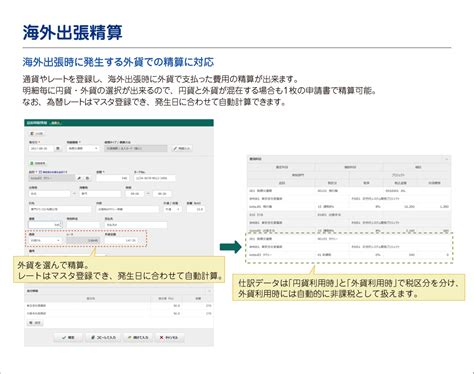This screenshot has width=474, height=374.
Task: Select the first row in the lower allocation table
Action: [x=119, y=306]
